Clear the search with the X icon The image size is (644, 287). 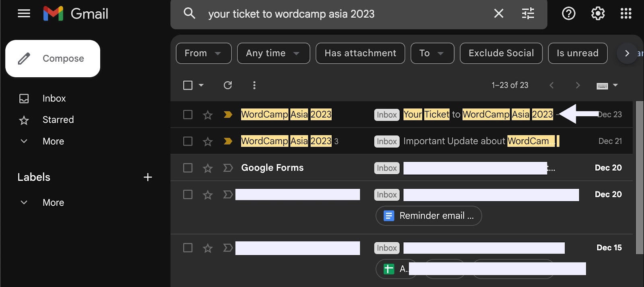[499, 14]
